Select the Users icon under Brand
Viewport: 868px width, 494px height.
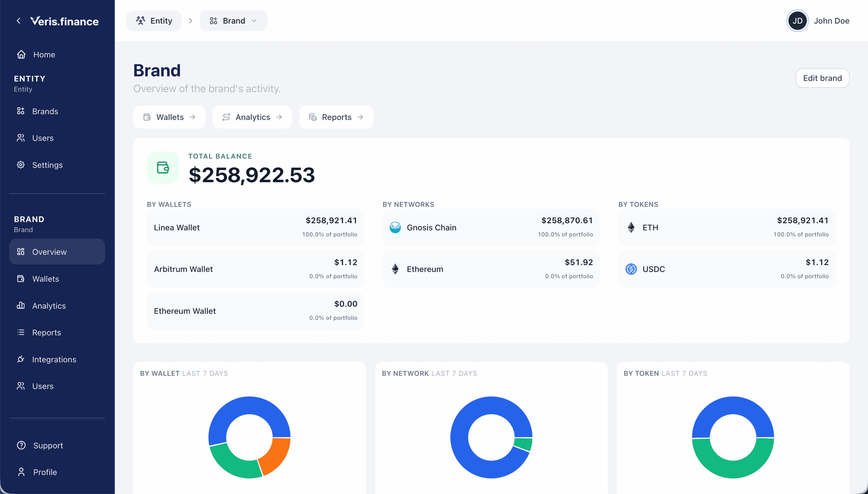21,386
